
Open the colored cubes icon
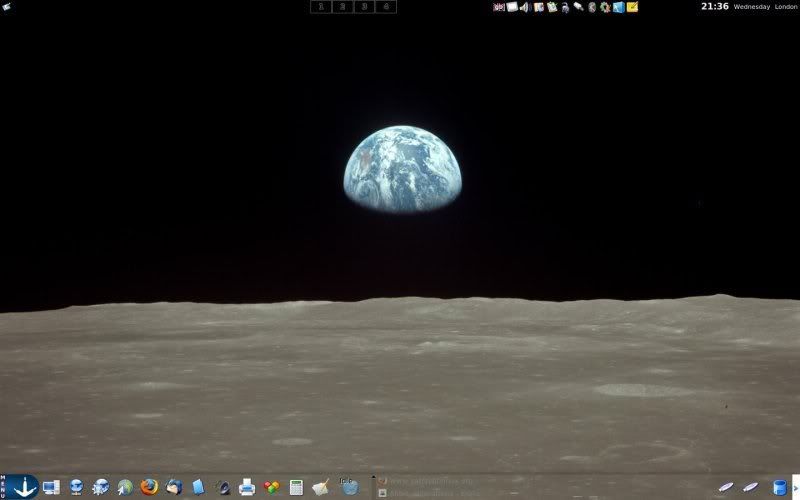coord(272,488)
